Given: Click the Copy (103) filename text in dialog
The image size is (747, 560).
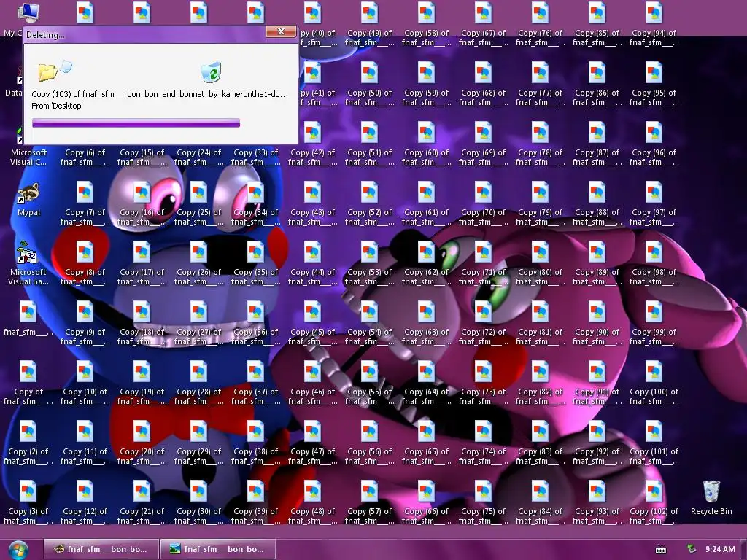Looking at the screenshot, I should [160, 94].
